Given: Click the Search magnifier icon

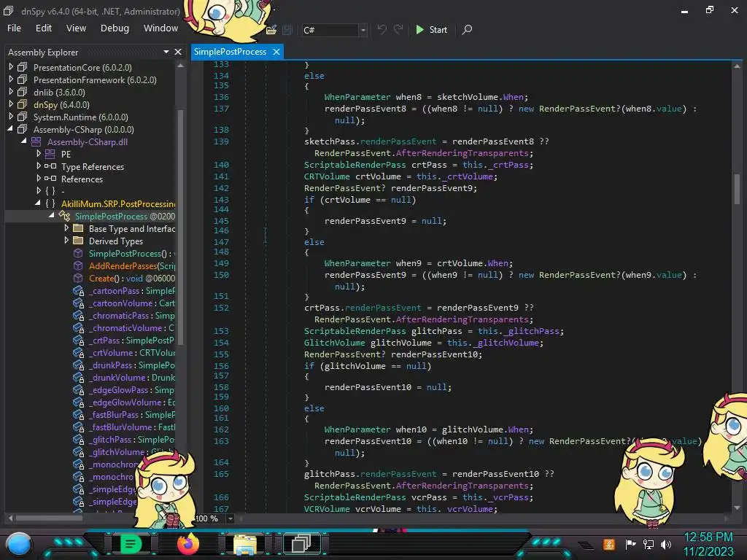Looking at the screenshot, I should pos(468,29).
